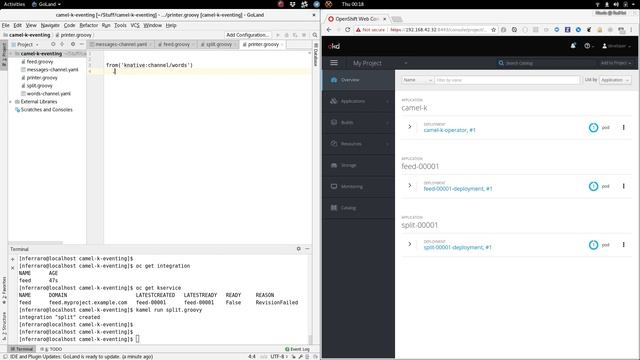Open Monitoring in OKD sidebar
The width and height of the screenshot is (640, 360).
click(x=358, y=187)
